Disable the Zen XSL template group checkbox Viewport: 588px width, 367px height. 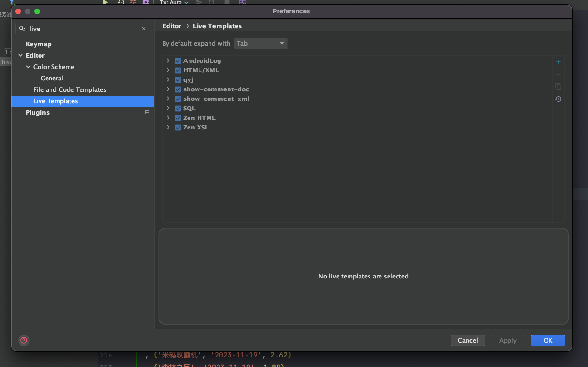pyautogui.click(x=178, y=128)
